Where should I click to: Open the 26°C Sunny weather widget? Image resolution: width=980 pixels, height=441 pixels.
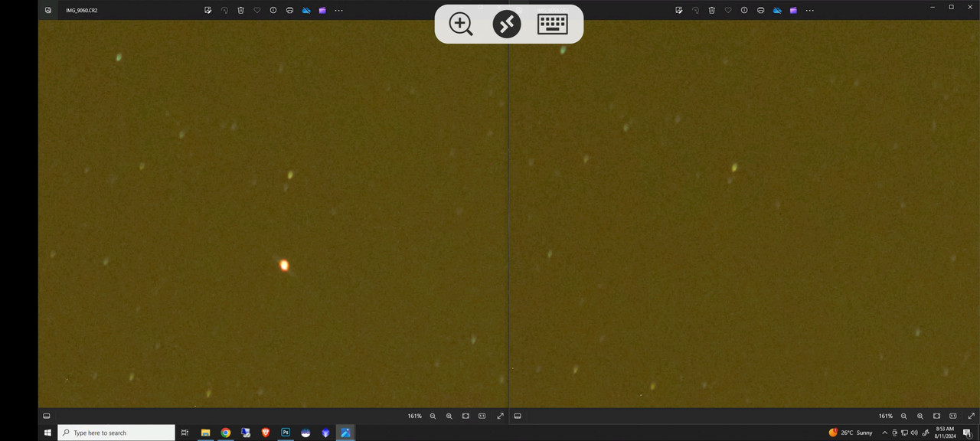click(x=851, y=433)
